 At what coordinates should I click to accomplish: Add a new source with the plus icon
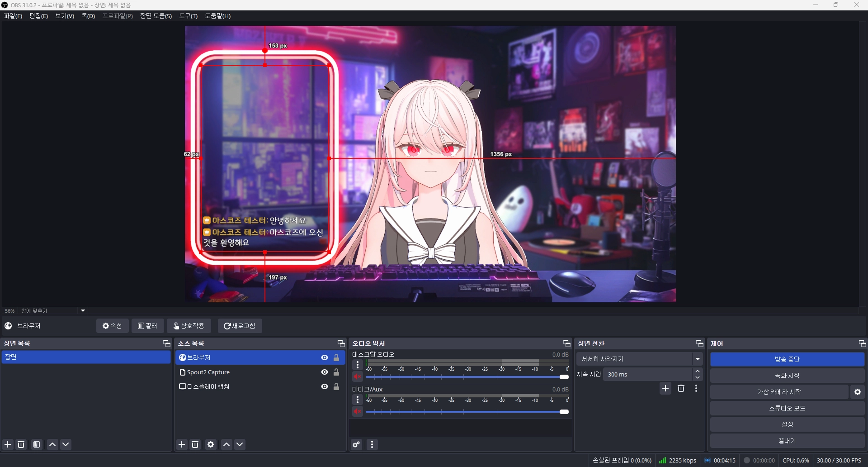[x=182, y=444]
